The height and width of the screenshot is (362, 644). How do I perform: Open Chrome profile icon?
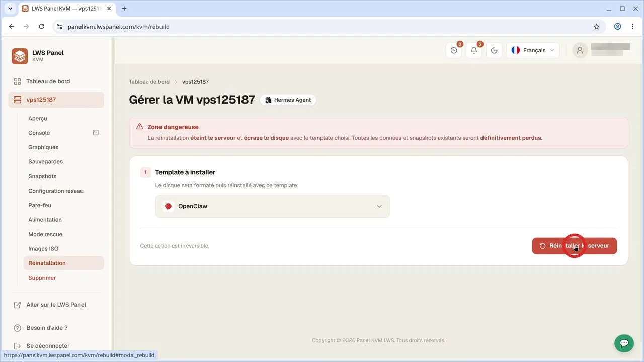pos(617,27)
